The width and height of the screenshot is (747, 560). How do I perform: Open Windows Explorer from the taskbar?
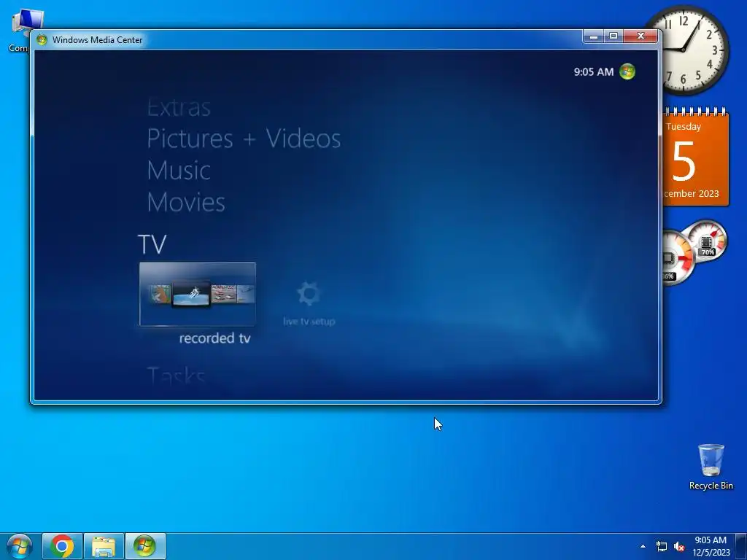104,546
